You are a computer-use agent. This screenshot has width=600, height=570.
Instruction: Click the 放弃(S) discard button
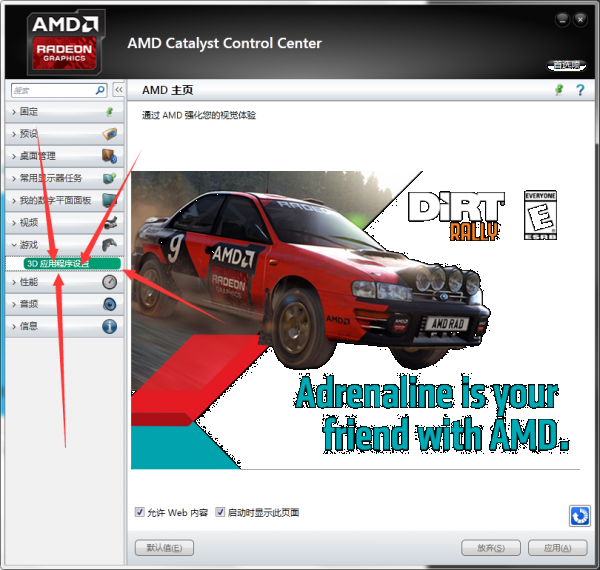491,548
